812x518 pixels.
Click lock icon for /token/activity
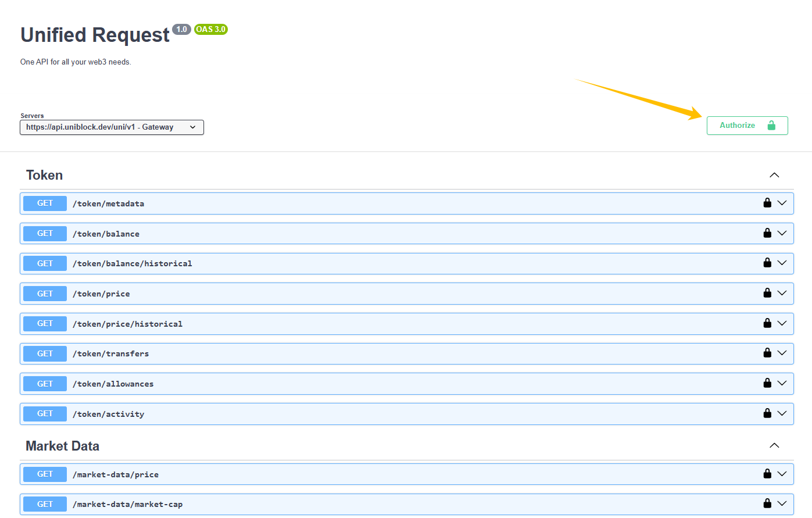767,413
